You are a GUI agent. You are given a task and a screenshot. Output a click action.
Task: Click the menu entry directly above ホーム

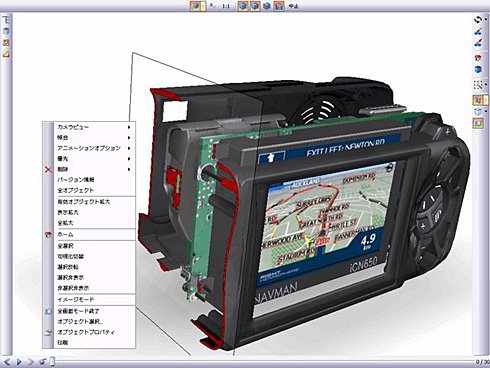tap(89, 223)
